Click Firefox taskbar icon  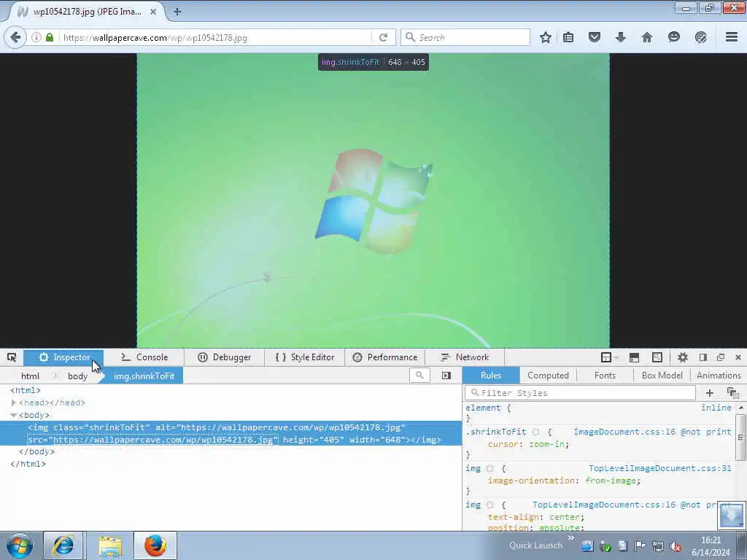click(155, 545)
